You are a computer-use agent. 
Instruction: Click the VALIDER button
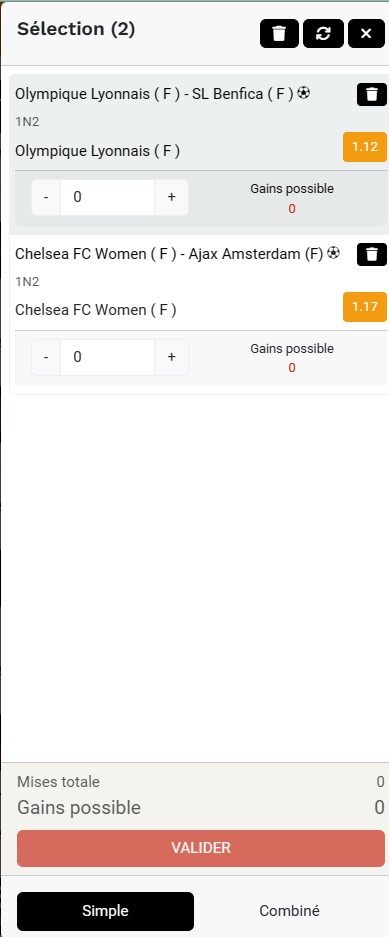[x=201, y=848]
